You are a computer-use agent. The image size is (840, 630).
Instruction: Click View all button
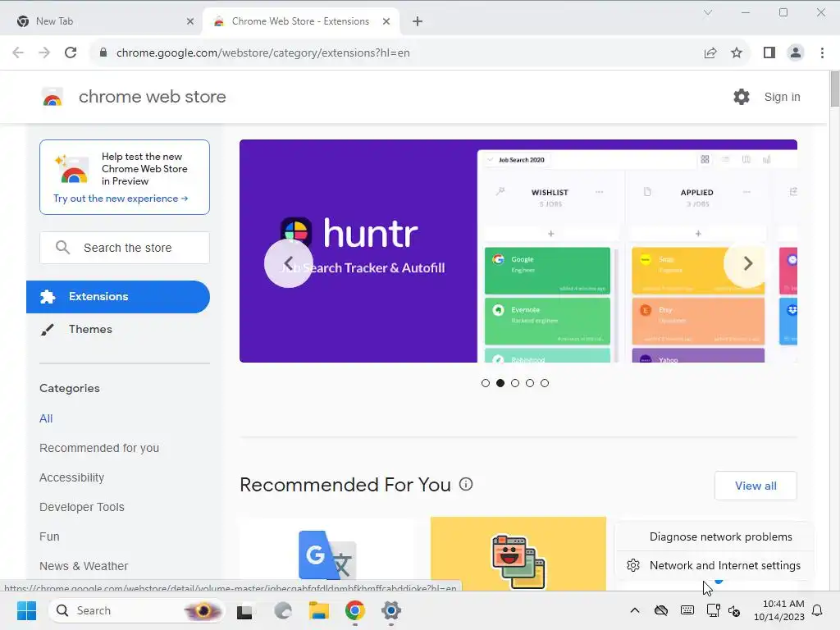coord(756,486)
